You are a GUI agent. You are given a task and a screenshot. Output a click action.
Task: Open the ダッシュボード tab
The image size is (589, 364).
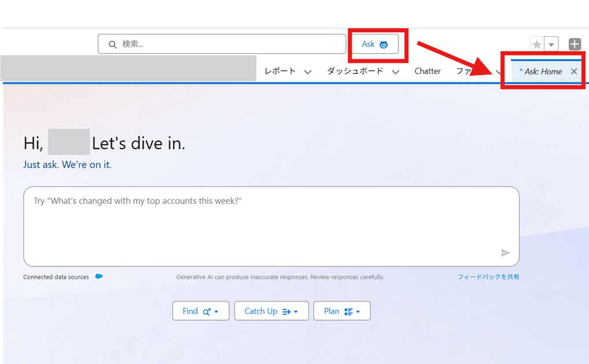355,71
